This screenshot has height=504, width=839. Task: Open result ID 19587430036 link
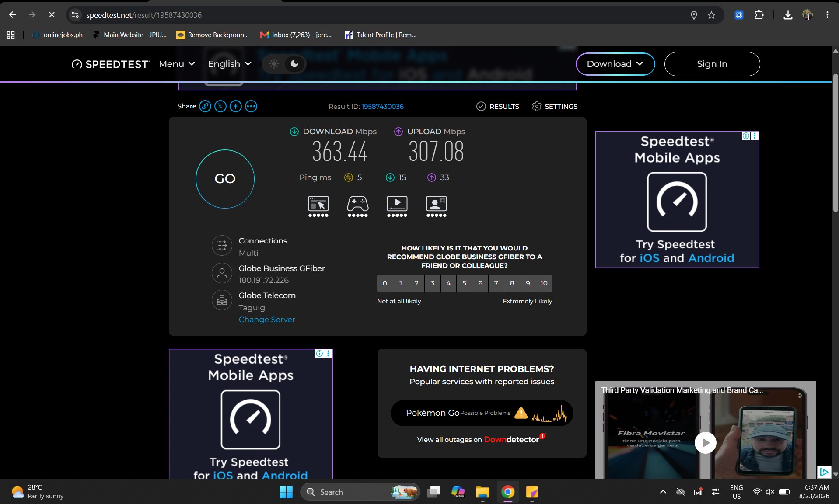[x=382, y=107]
